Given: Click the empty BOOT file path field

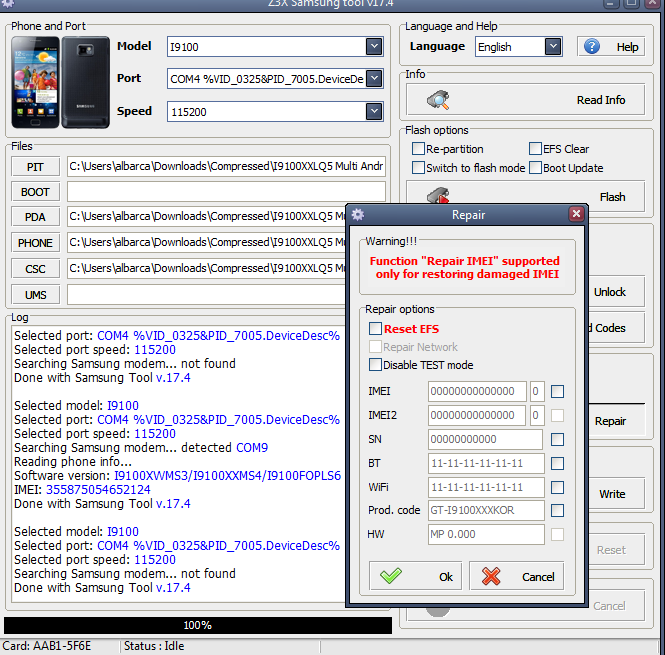Looking at the screenshot, I should (x=226, y=192).
